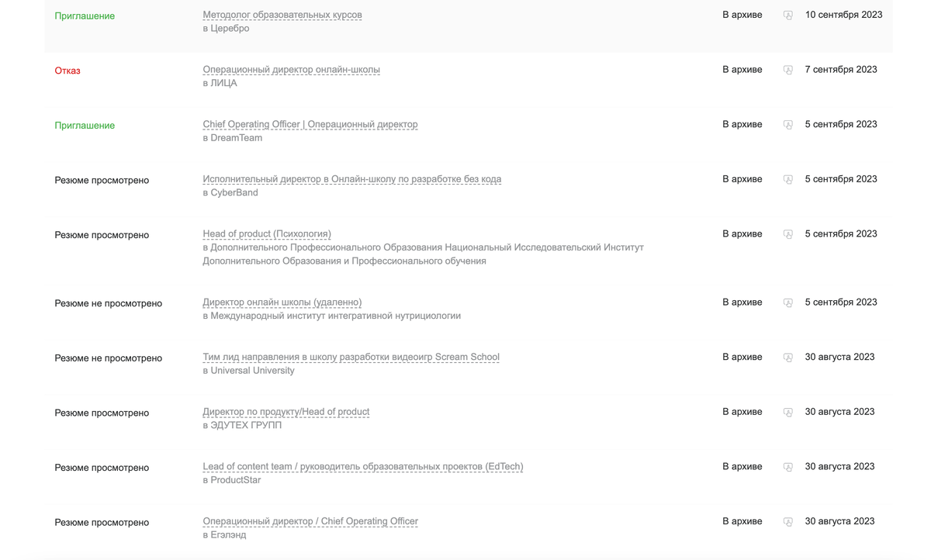Click chat icon in Chief Operating Officer row

point(787,125)
